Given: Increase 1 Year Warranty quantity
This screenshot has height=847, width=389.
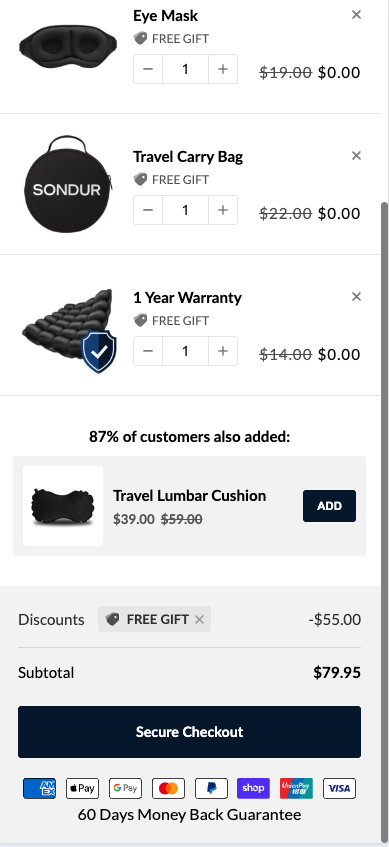Looking at the screenshot, I should pos(223,351).
